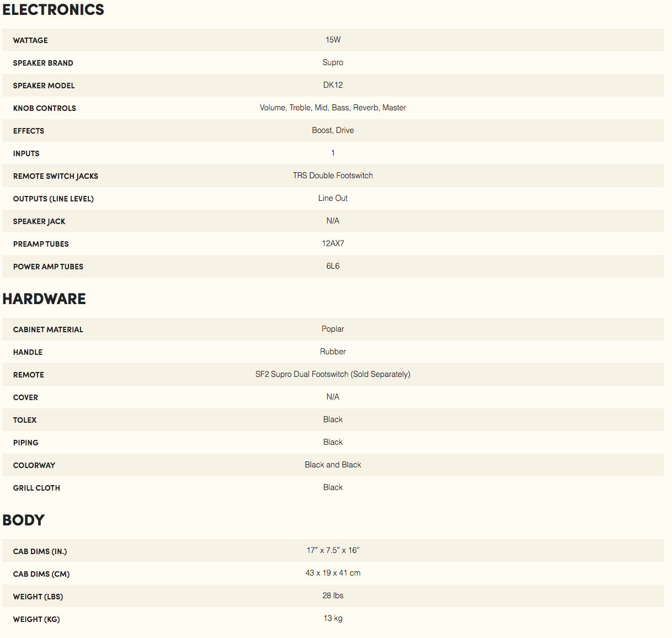Select the 28 lbs weight value

333,596
